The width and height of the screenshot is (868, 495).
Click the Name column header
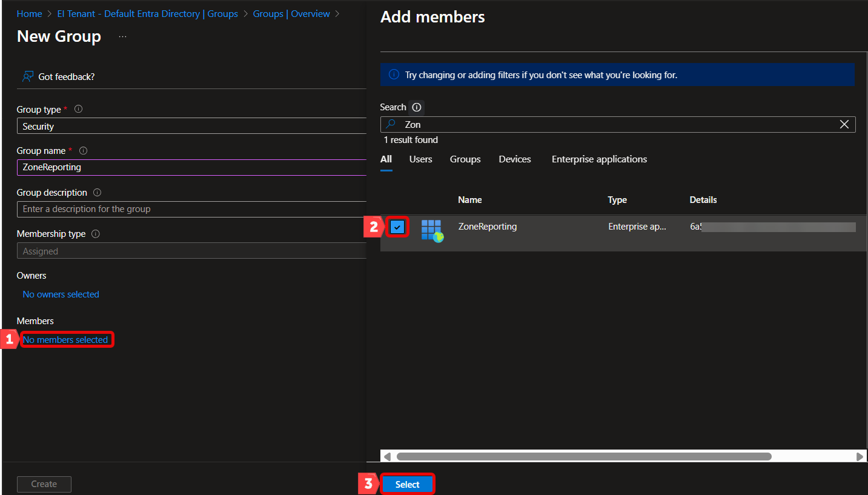(x=470, y=200)
